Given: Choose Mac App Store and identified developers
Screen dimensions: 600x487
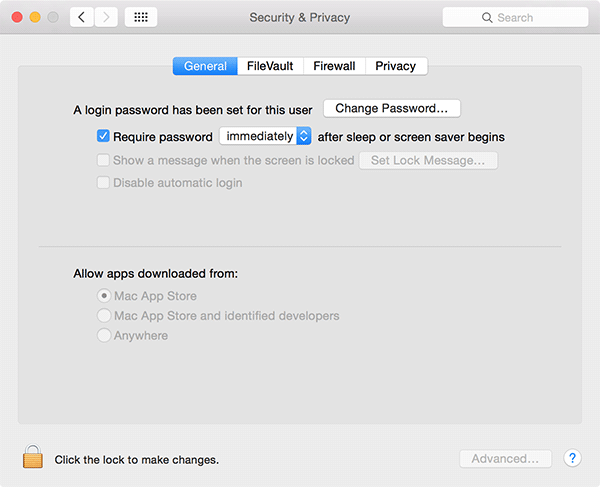Looking at the screenshot, I should 103,316.
